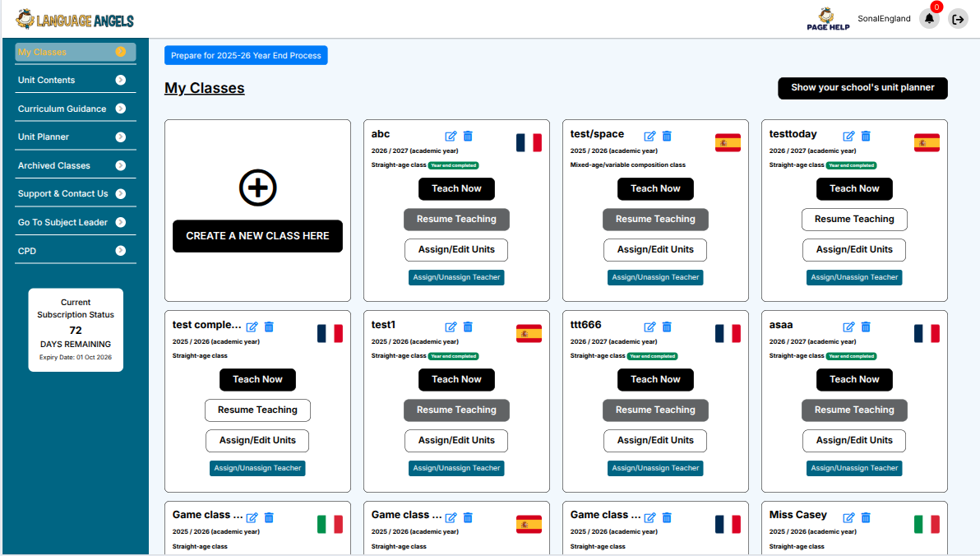The height and width of the screenshot is (556, 980).
Task: Edit the test/space class name icon
Action: click(x=650, y=136)
